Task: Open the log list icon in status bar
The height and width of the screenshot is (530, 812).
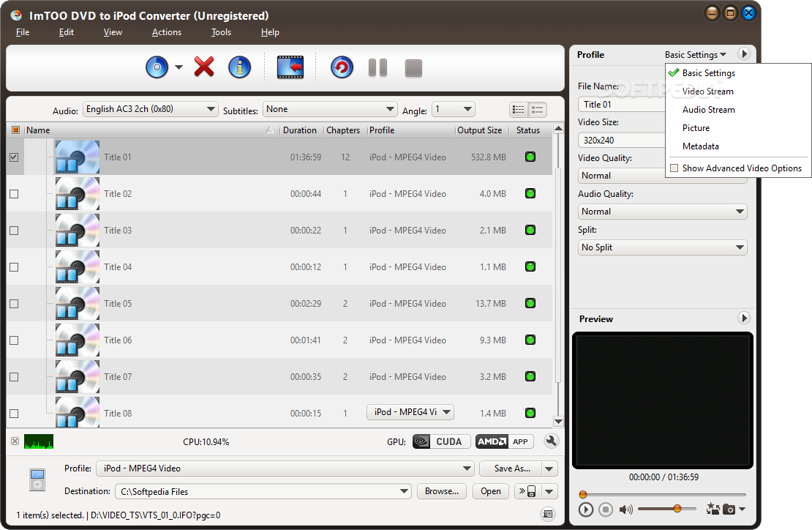Action: (x=548, y=514)
